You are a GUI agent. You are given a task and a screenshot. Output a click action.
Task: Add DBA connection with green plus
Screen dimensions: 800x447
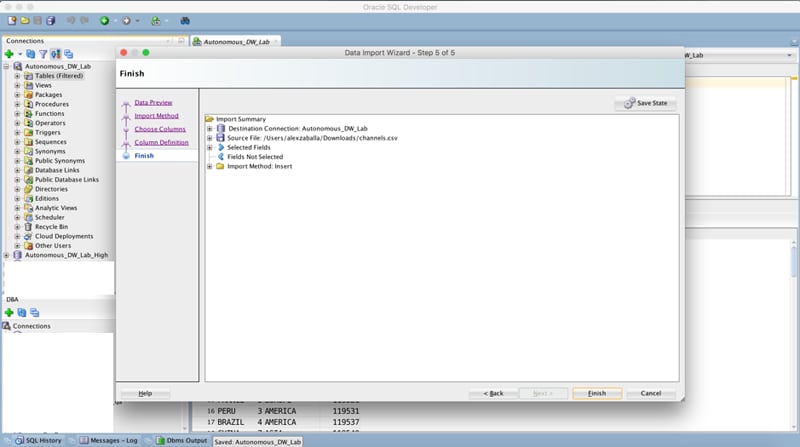[x=9, y=312]
